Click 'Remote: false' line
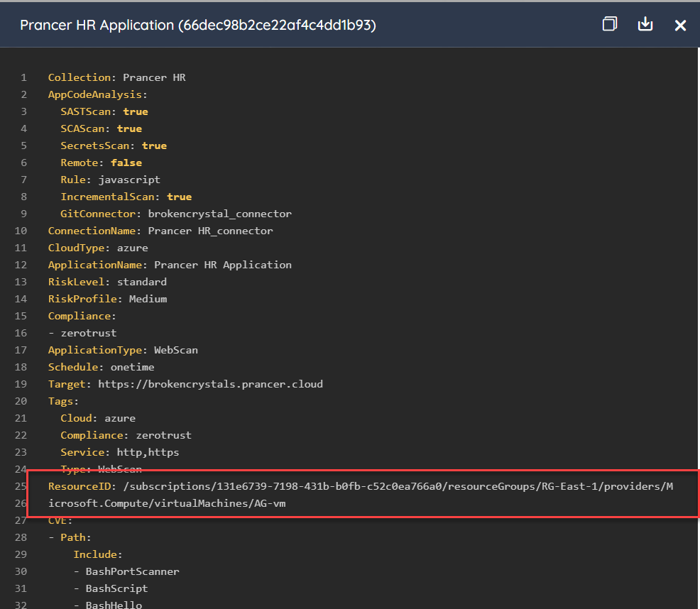This screenshot has width=700, height=609. click(x=102, y=162)
